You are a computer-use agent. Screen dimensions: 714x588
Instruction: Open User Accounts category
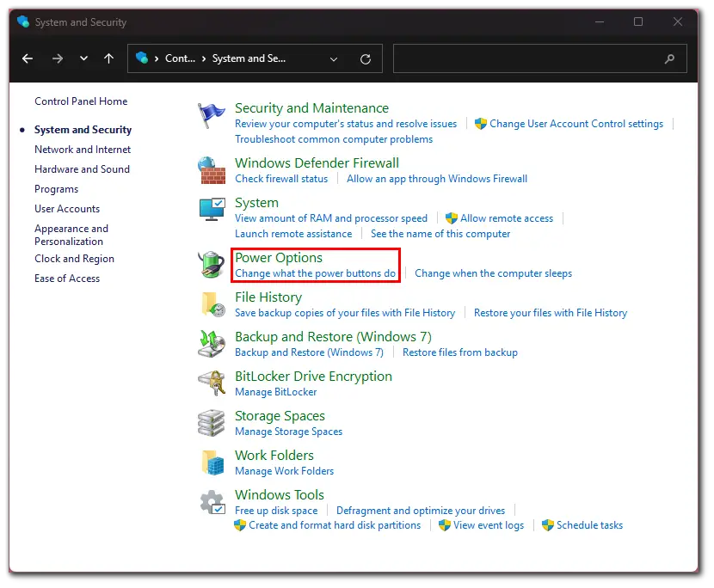(67, 209)
